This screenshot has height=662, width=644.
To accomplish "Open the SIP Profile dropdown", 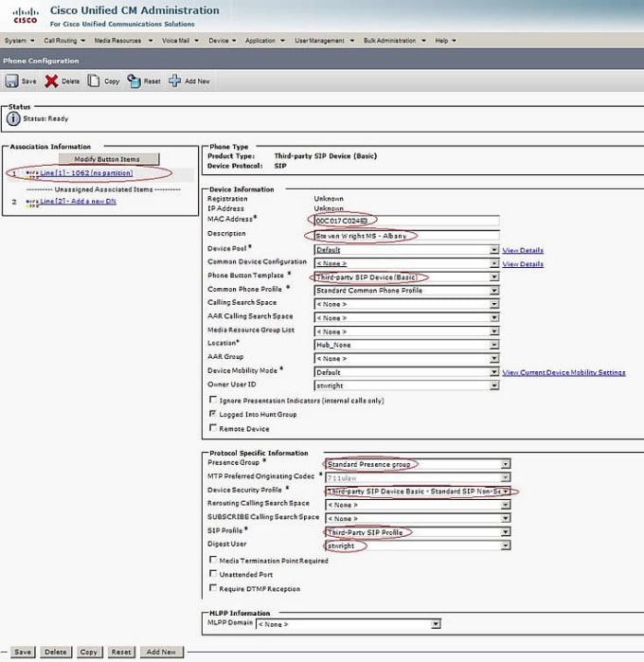I will coord(418,532).
